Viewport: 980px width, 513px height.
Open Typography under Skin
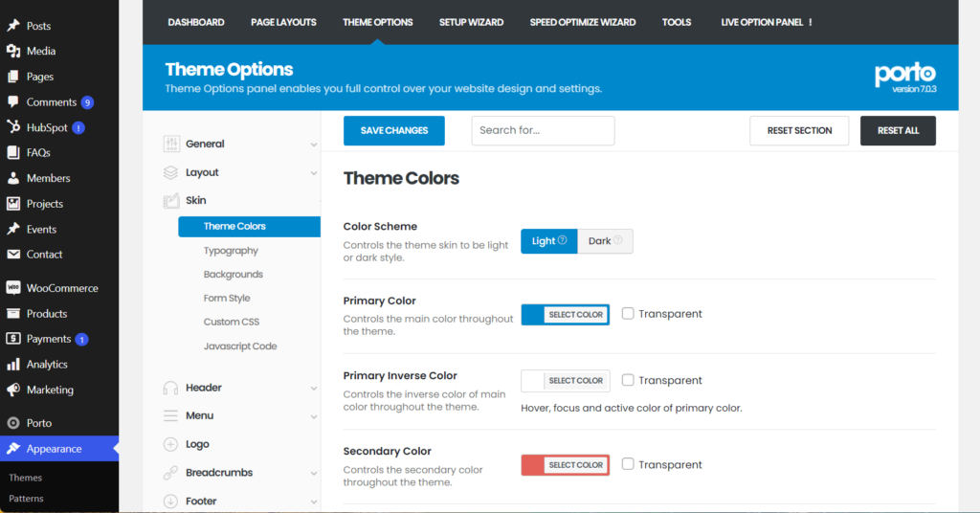(231, 251)
